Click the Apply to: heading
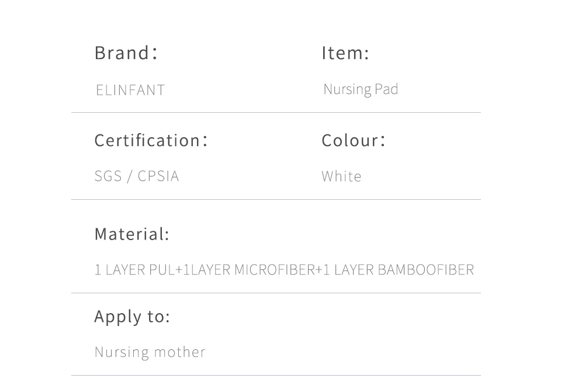 pyautogui.click(x=132, y=317)
